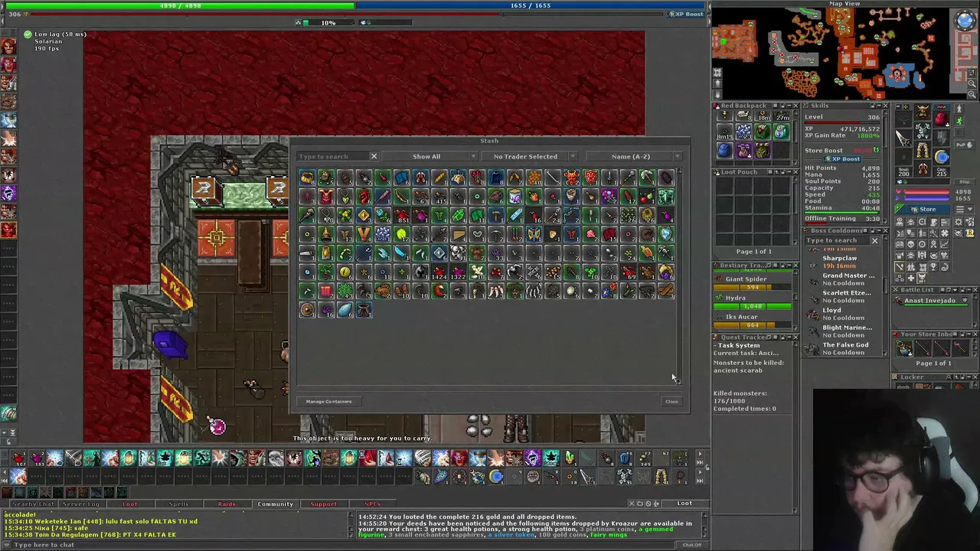This screenshot has width=980, height=551.
Task: Click the stash search input field
Action: pyautogui.click(x=334, y=156)
